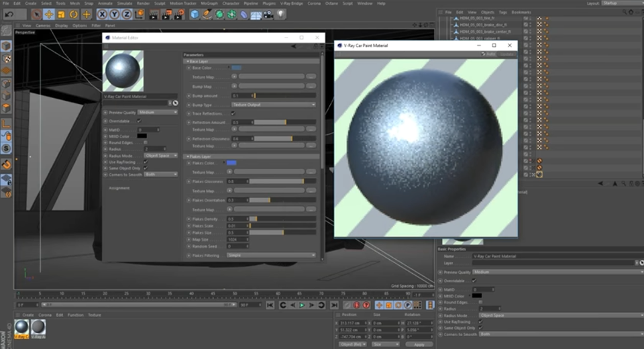The image size is (644, 349).
Task: Open the Simulate menu
Action: 125,3
